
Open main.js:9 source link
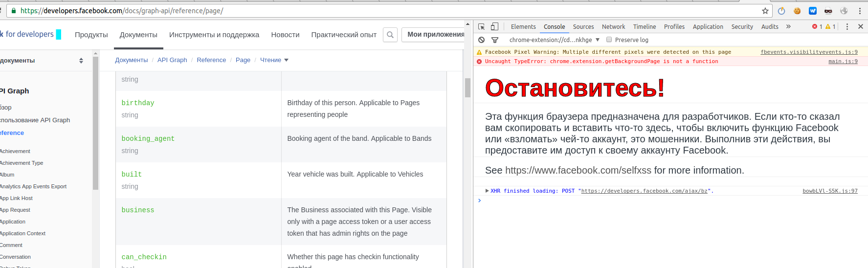[x=843, y=62]
